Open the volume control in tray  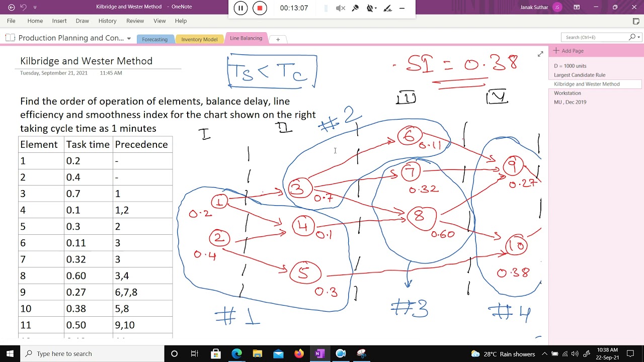click(x=575, y=354)
